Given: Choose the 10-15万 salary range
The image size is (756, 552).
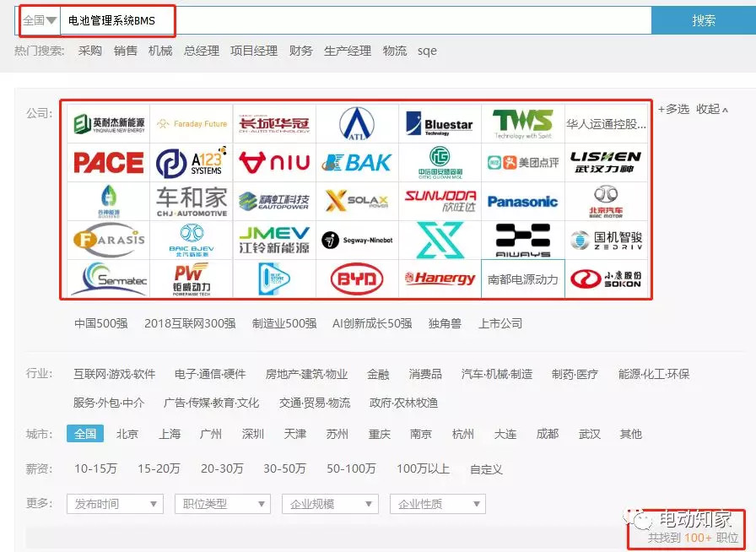Looking at the screenshot, I should point(95,468).
